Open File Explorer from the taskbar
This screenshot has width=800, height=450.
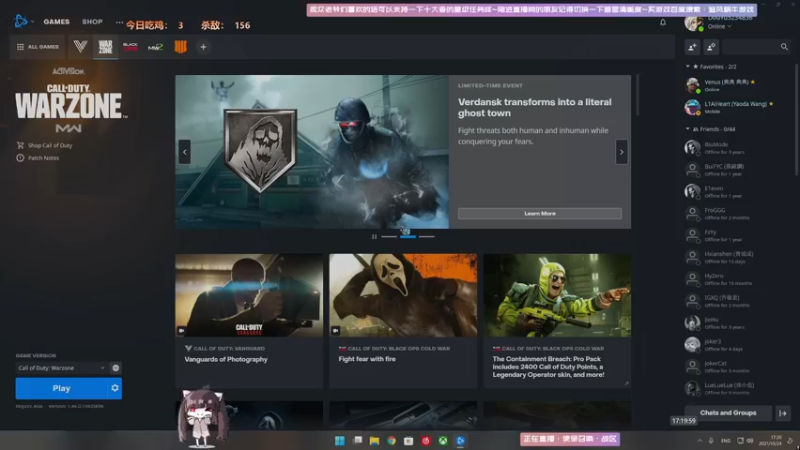click(374, 441)
